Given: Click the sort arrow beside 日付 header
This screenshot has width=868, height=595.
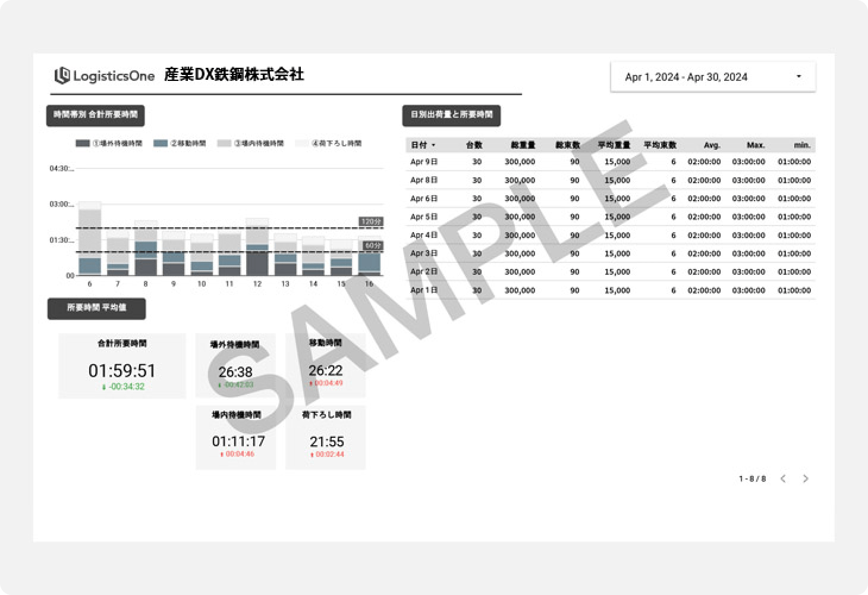Looking at the screenshot, I should [433, 145].
